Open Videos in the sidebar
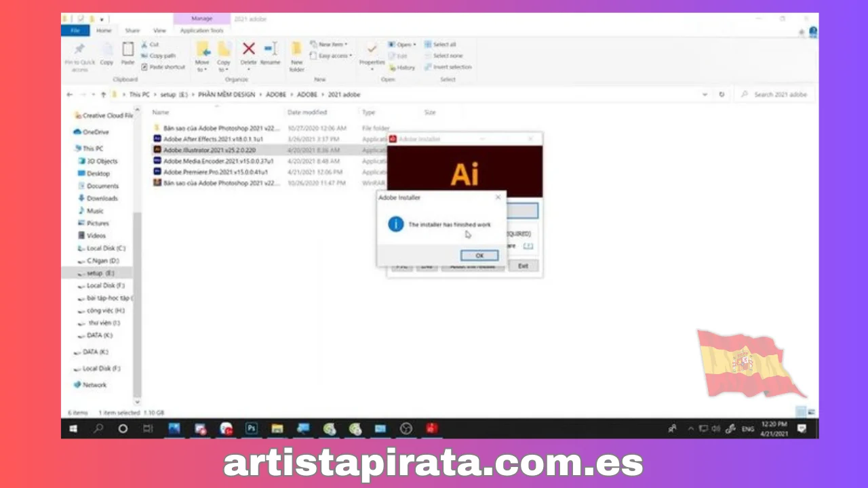The width and height of the screenshot is (868, 488). (92, 236)
